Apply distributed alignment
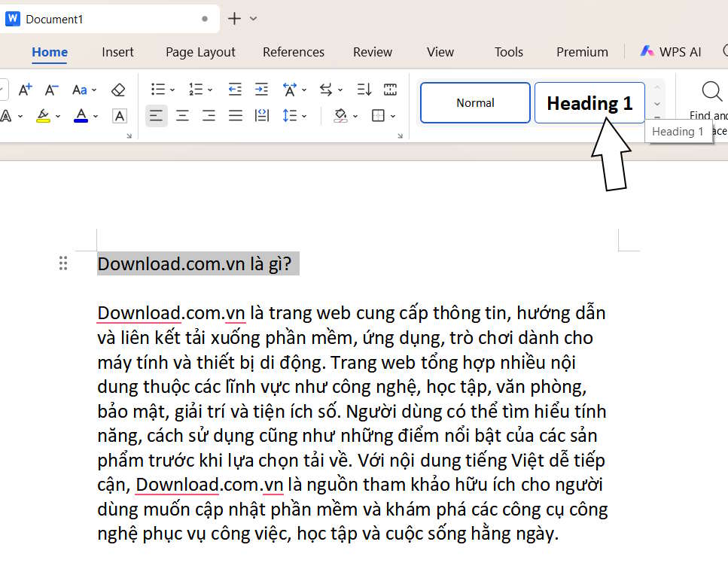728x569 pixels. tap(262, 116)
